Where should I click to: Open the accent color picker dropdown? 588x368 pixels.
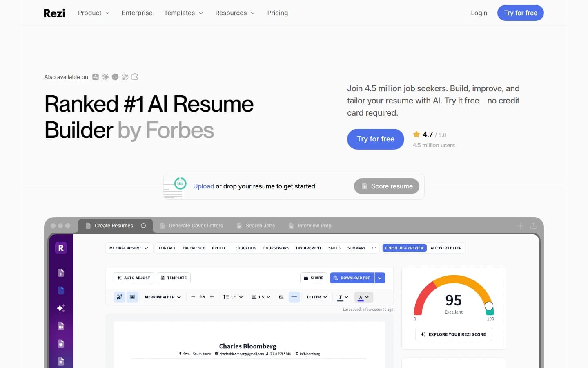coord(363,297)
